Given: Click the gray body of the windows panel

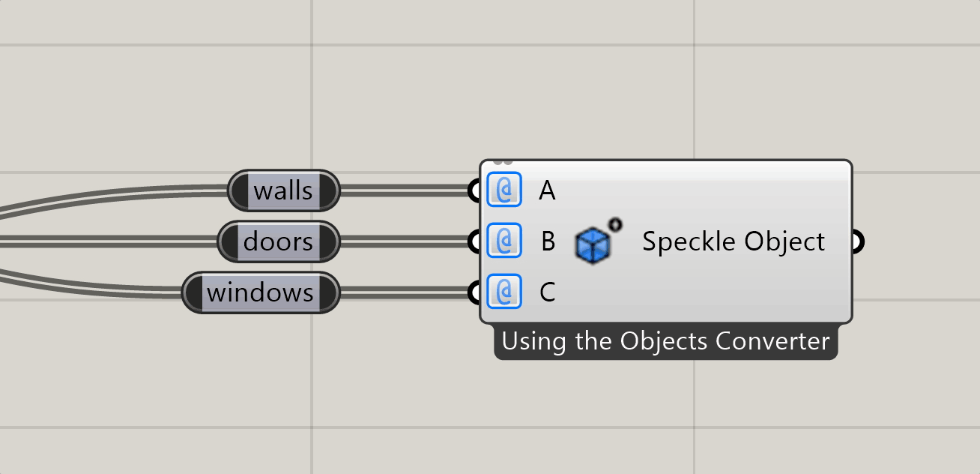Looking at the screenshot, I should [x=260, y=292].
